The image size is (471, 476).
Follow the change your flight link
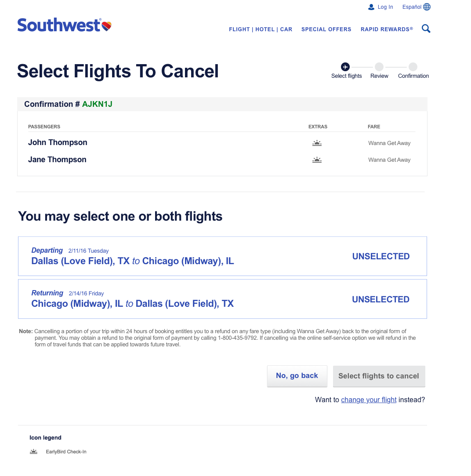pos(369,400)
